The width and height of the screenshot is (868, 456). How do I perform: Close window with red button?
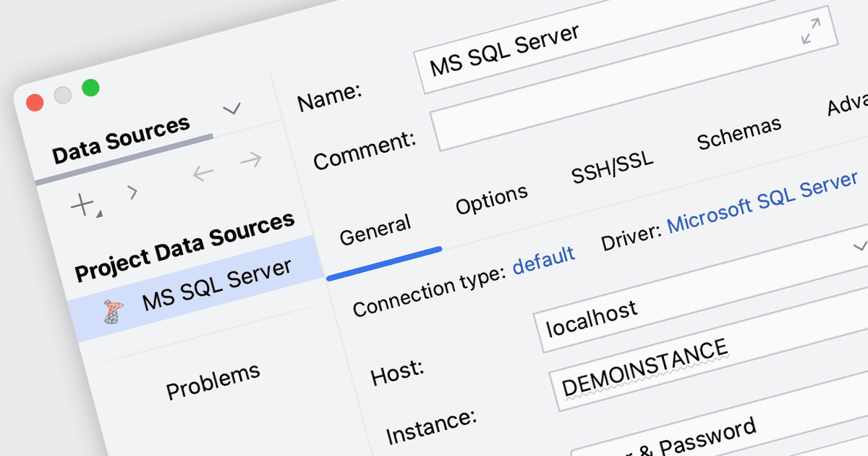pyautogui.click(x=35, y=102)
